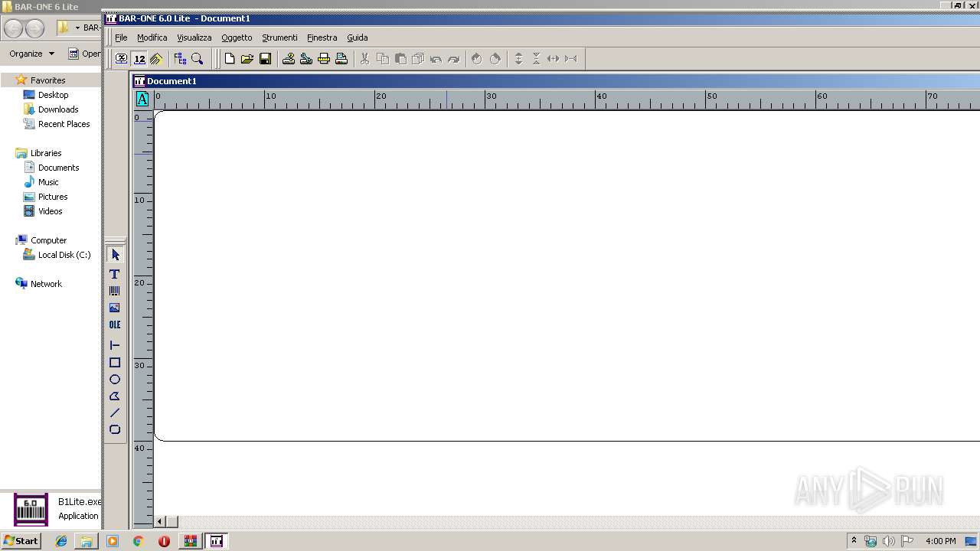980x551 pixels.
Task: Select the OLE object tool
Action: click(x=115, y=324)
